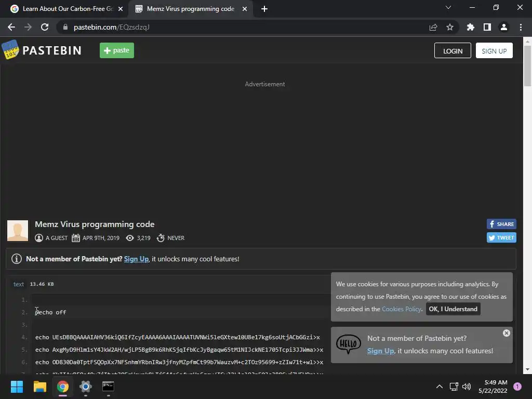This screenshot has width=532, height=399.
Task: Open the Chrome three-dot menu
Action: click(521, 27)
